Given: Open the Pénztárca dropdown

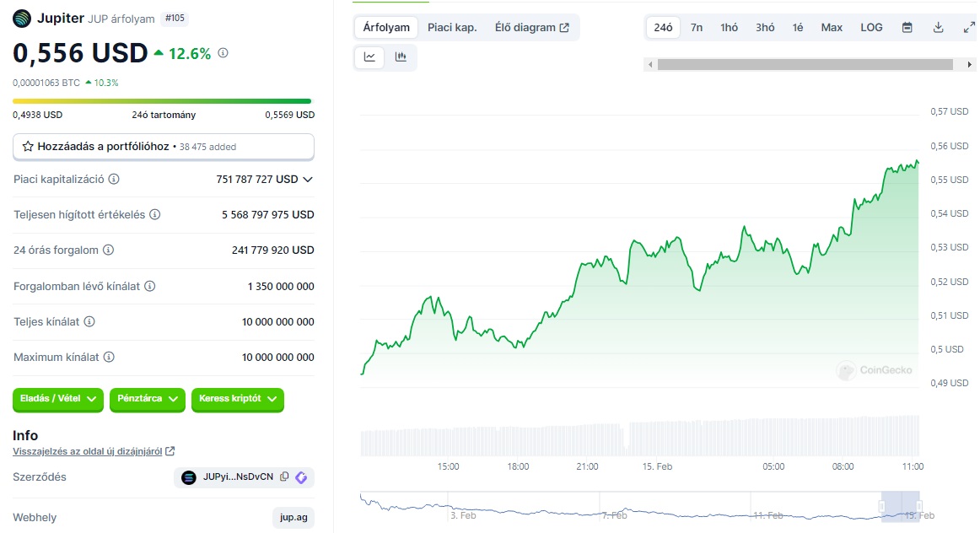Looking at the screenshot, I should [148, 399].
